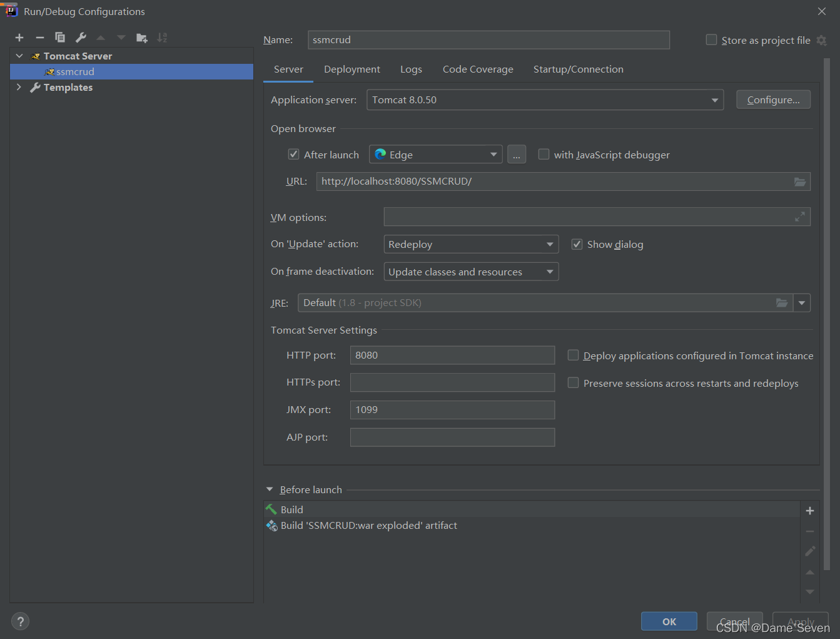The image size is (840, 639).
Task: Click HTTPs port field
Action: coord(452,382)
